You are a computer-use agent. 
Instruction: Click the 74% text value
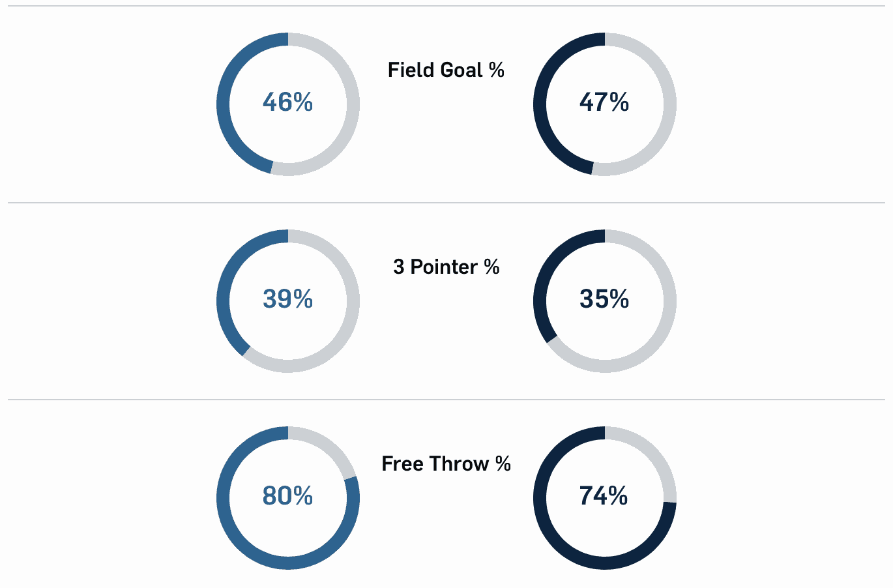click(604, 496)
